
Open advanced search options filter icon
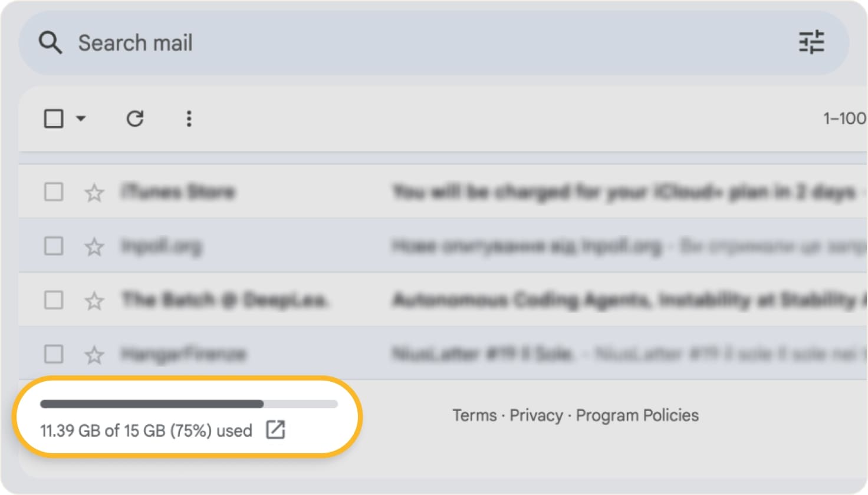pos(813,41)
